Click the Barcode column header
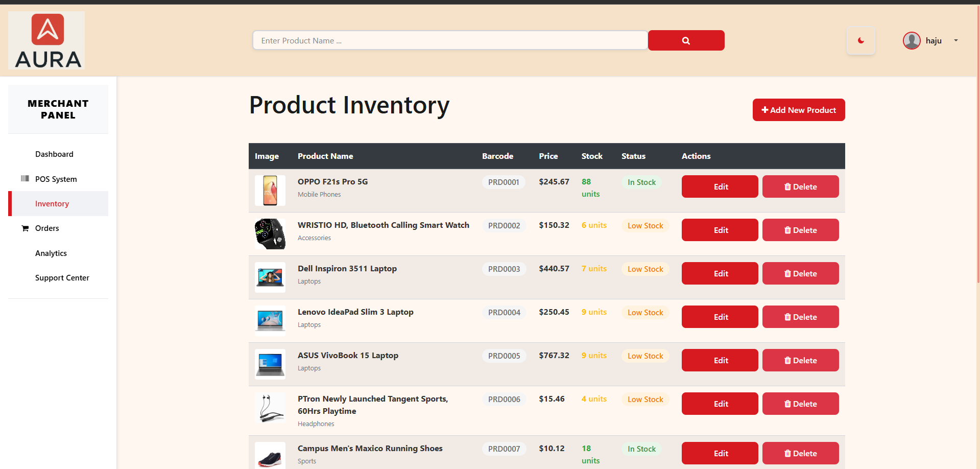Image resolution: width=980 pixels, height=469 pixels. click(497, 156)
